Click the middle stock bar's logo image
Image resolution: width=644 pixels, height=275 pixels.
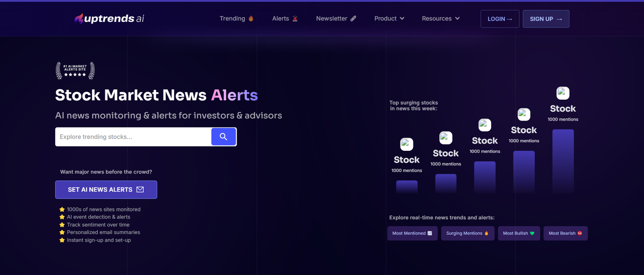(x=485, y=125)
